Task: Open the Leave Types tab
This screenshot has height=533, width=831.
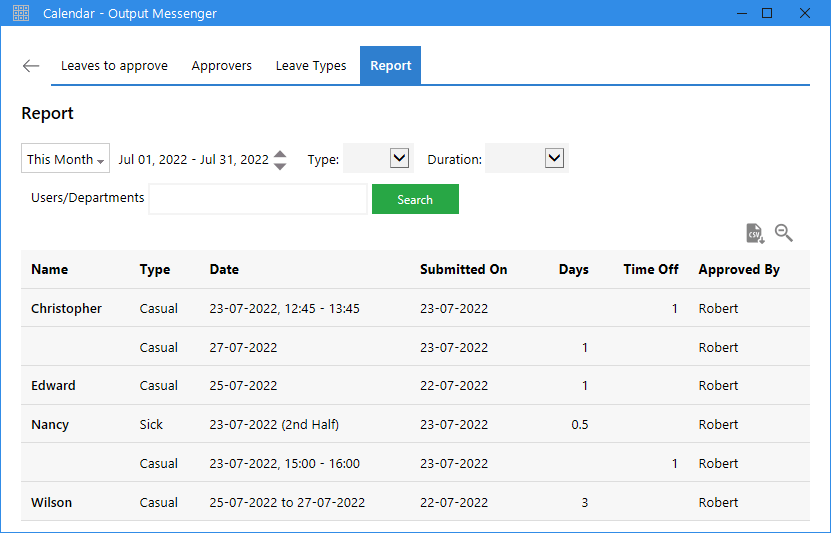Action: (311, 66)
